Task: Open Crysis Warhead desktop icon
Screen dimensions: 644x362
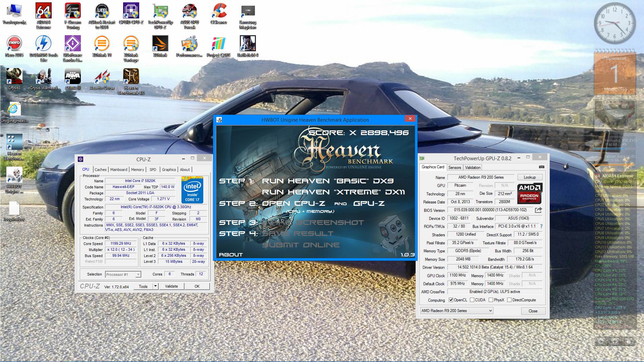Action: click(44, 79)
